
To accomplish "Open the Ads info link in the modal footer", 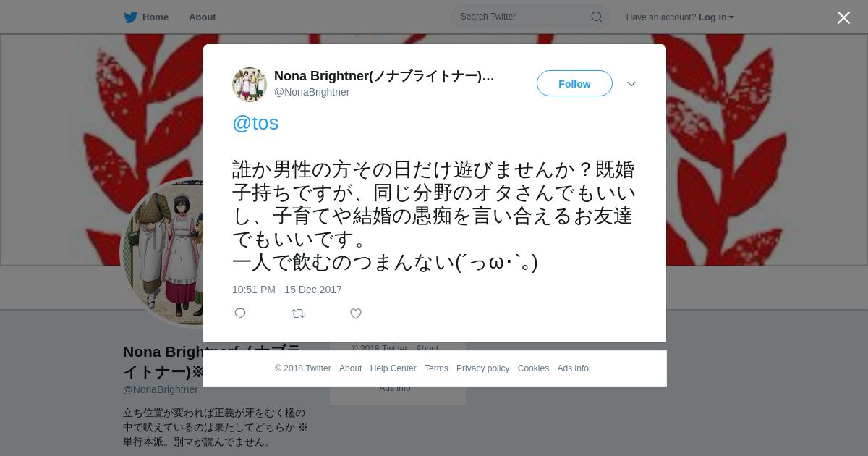I will click(x=573, y=368).
